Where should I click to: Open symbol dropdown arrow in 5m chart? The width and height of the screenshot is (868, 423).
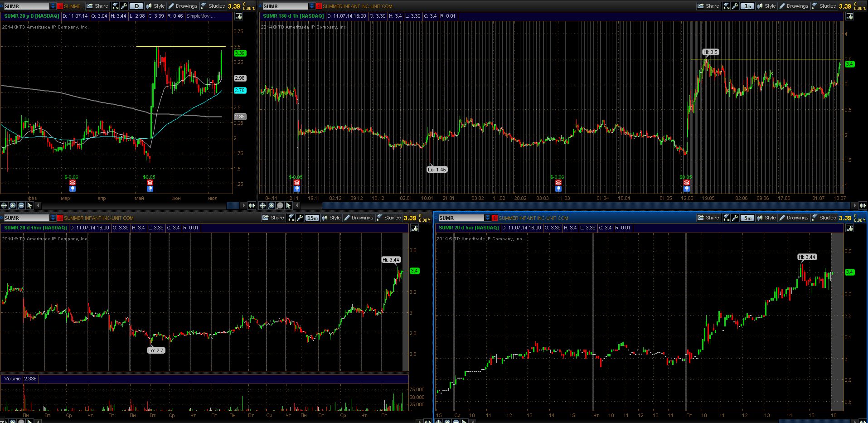488,218
